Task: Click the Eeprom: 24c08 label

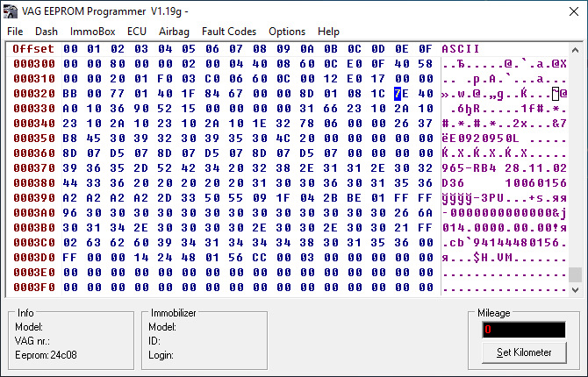Action: (x=47, y=355)
